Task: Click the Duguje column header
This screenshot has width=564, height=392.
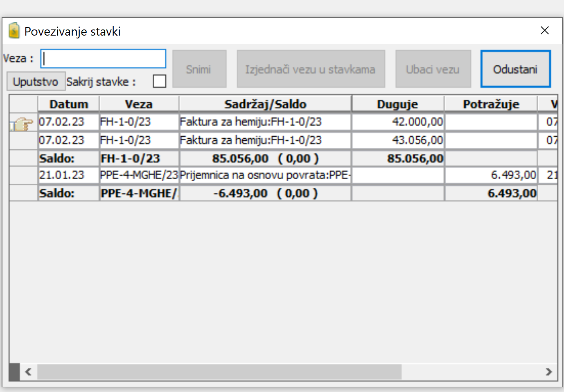Action: [397, 104]
